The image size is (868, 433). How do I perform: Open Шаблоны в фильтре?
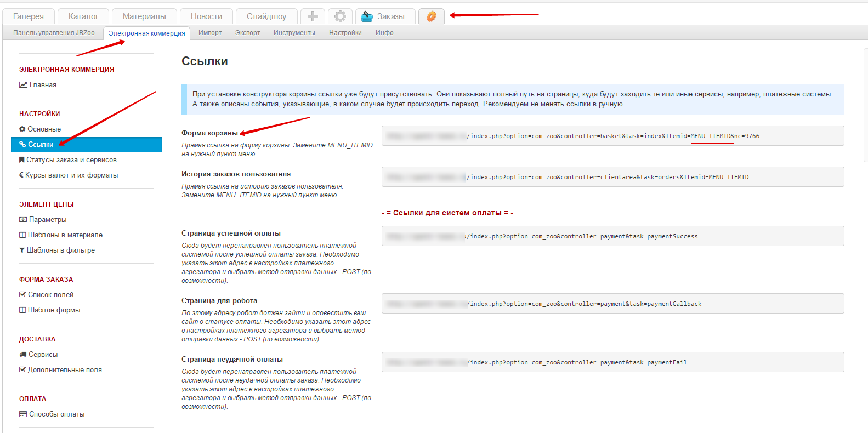click(60, 250)
